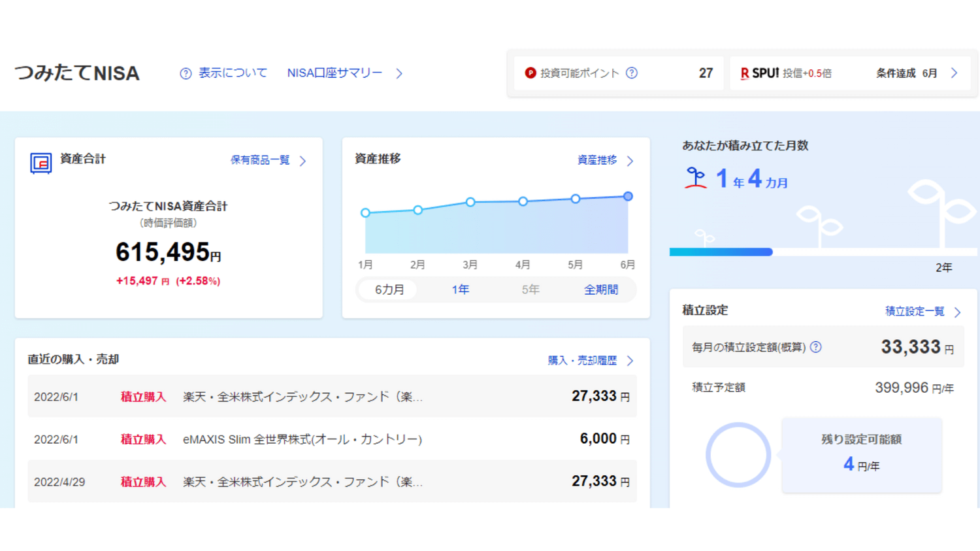Switch chart range to 1年
Image resolution: width=980 pixels, height=551 pixels.
460,290
